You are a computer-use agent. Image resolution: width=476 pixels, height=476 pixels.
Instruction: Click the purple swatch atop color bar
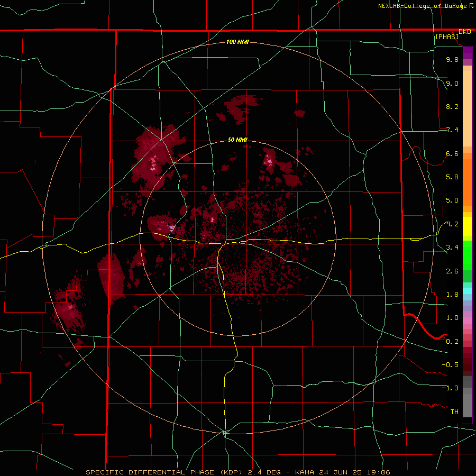point(467,53)
